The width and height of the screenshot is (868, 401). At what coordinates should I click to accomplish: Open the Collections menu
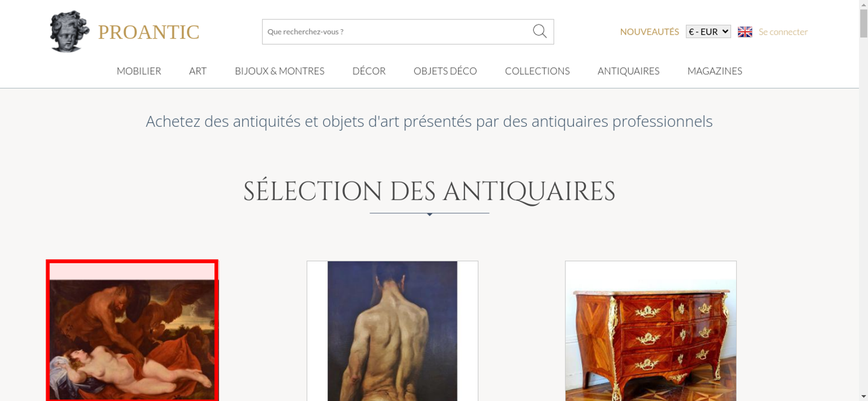pos(537,71)
